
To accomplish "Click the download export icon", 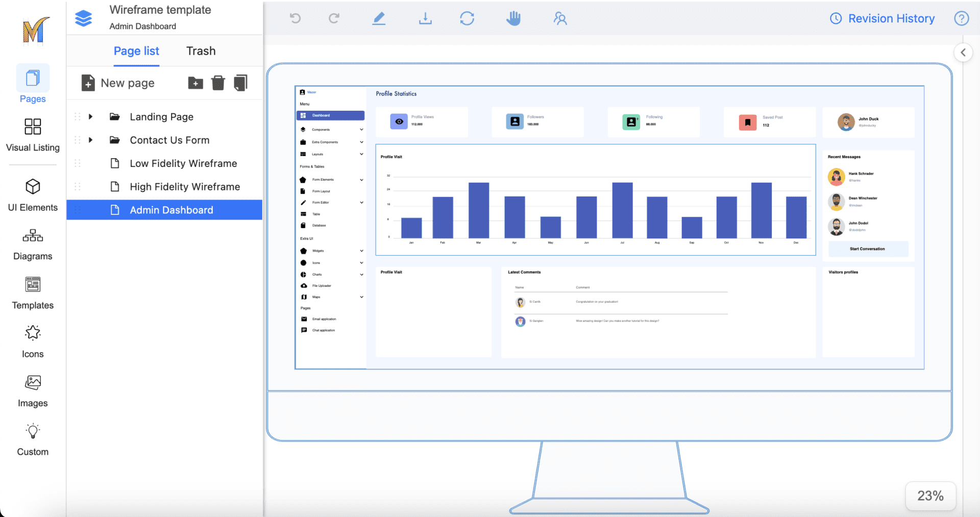I will [x=426, y=18].
